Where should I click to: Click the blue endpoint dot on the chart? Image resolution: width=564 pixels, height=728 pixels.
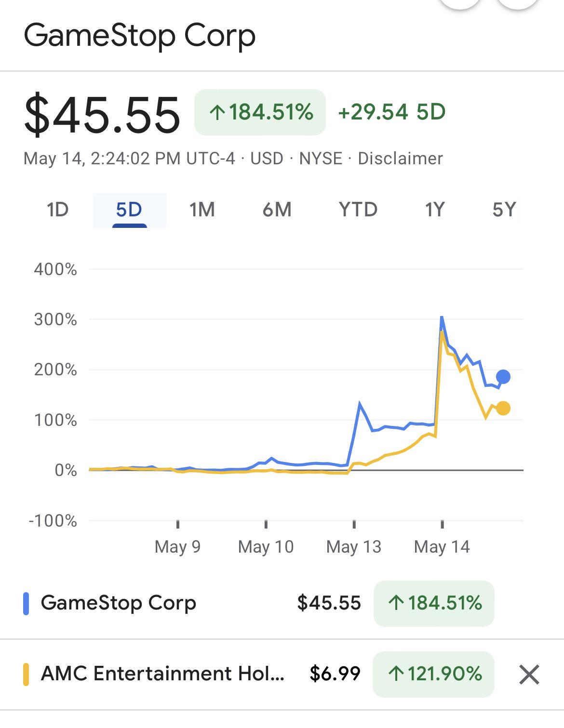[x=503, y=376]
